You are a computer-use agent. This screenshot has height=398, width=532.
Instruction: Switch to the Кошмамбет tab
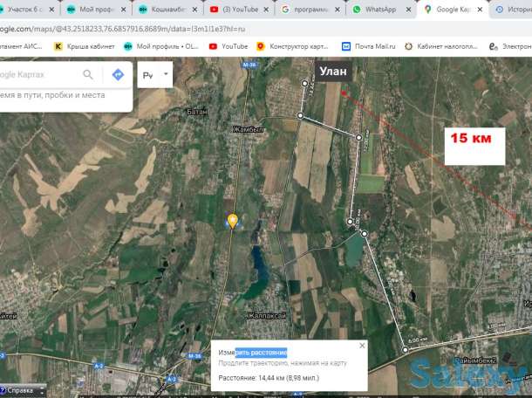coord(166,9)
